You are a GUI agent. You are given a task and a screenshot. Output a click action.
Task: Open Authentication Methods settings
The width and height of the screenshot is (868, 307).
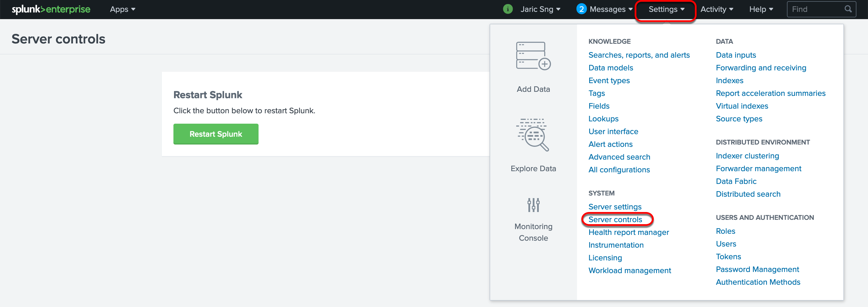758,282
